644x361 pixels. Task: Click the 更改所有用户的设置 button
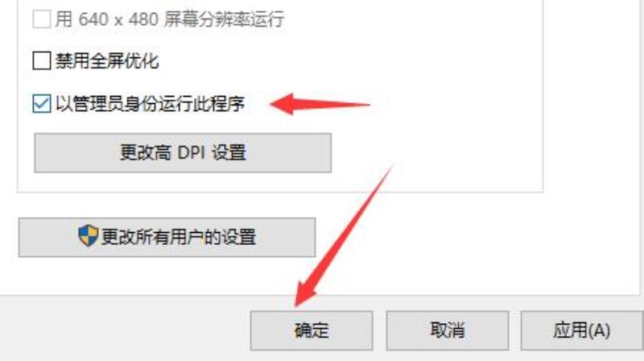[167, 237]
